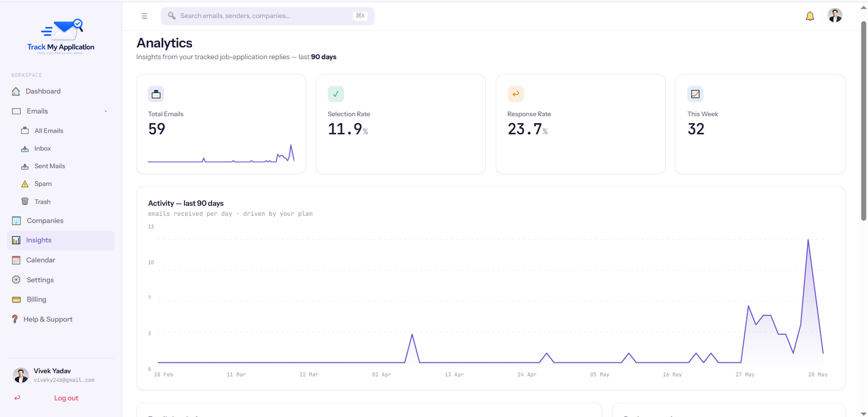
Task: Click the This Week value 32
Action: (696, 129)
